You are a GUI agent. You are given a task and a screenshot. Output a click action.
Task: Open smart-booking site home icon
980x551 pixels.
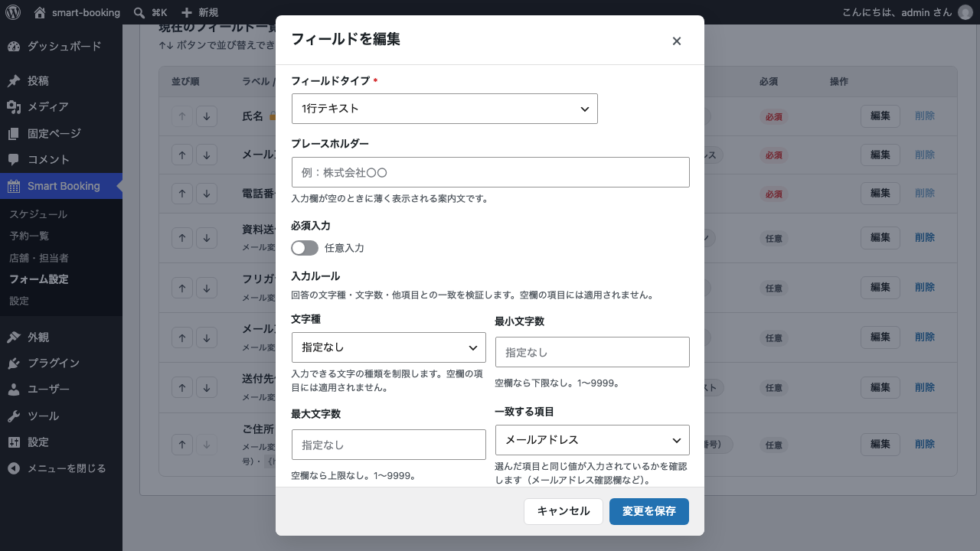click(x=40, y=12)
